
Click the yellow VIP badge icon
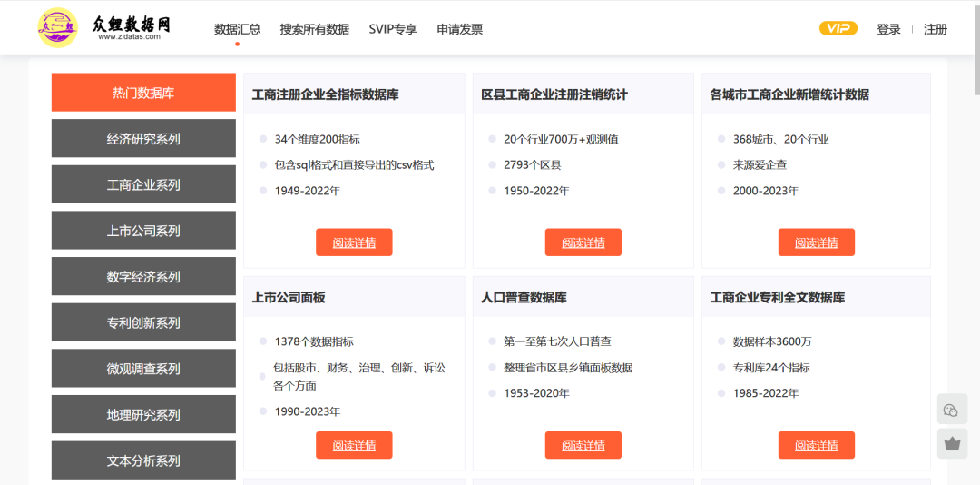coord(838,28)
